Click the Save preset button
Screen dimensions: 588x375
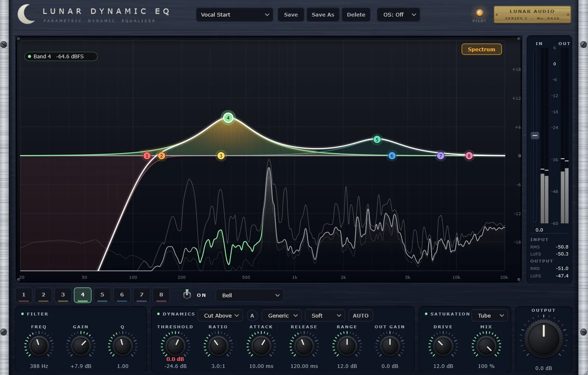point(291,14)
